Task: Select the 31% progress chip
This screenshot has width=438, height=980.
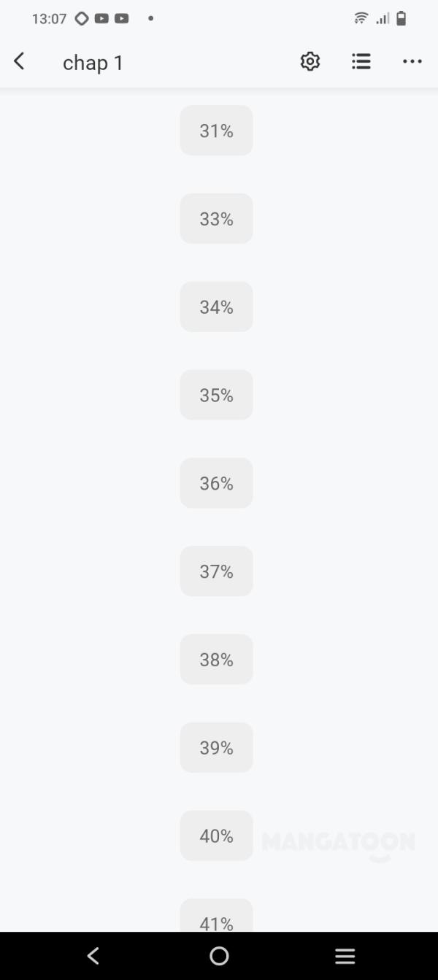Action: (216, 131)
